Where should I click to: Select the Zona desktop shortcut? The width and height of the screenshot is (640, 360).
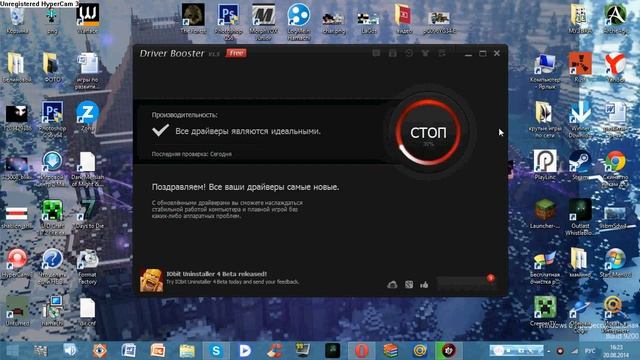click(87, 116)
